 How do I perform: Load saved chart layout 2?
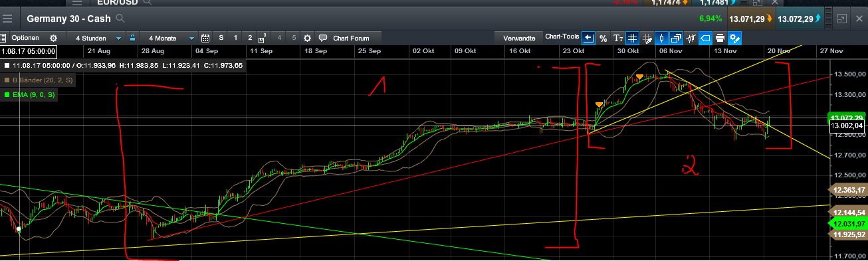[x=249, y=38]
